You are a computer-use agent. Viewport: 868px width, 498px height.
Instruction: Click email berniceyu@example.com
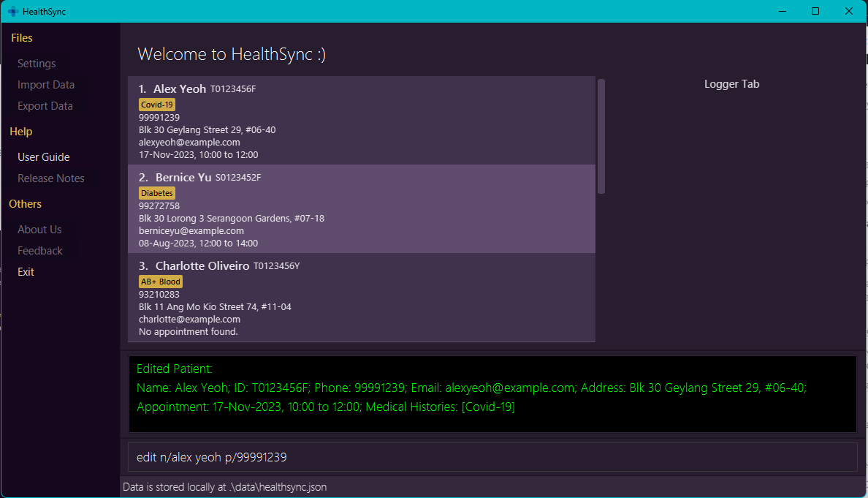coord(191,231)
